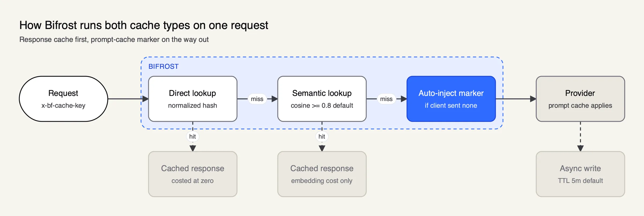Click the 'TTL 5m default' text
This screenshot has height=216, width=644.
coord(580,181)
